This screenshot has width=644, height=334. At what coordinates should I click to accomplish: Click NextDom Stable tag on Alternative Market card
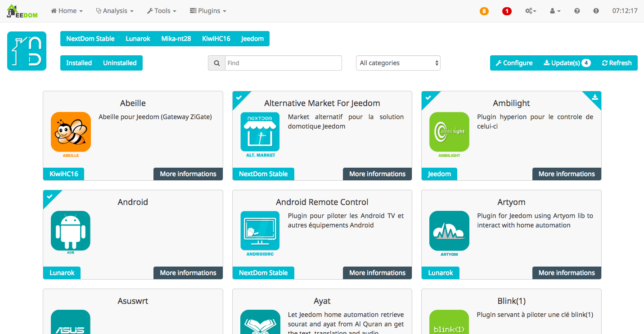click(x=263, y=174)
